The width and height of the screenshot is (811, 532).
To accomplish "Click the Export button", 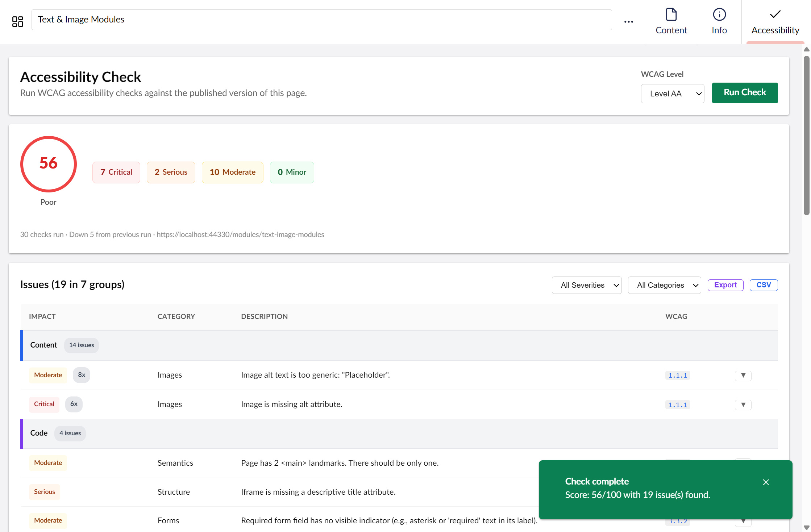I will [725, 285].
